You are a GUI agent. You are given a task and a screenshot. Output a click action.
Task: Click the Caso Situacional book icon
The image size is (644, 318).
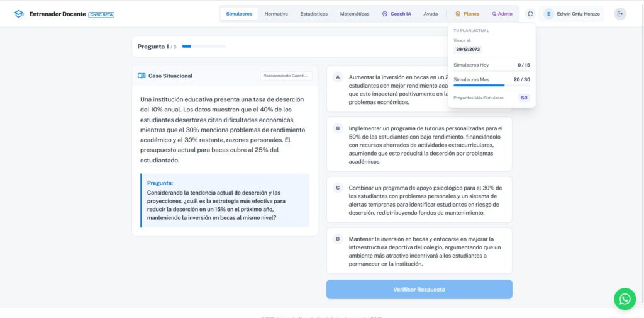pos(142,76)
